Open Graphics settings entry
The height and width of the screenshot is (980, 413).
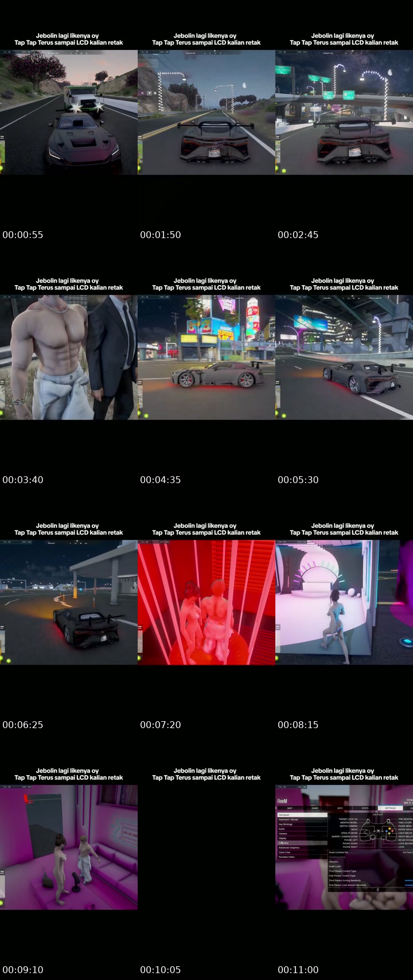tap(302, 843)
